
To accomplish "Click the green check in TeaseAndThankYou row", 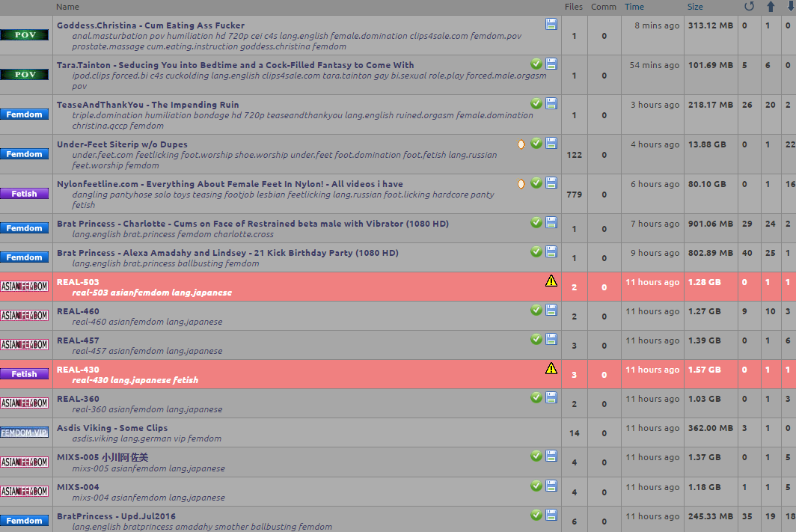I will tap(536, 103).
